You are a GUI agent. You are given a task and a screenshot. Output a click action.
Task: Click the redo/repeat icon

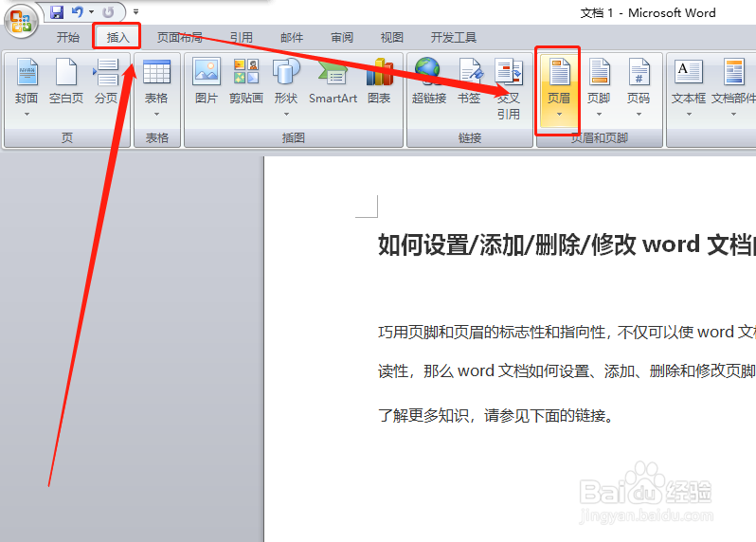click(108, 12)
